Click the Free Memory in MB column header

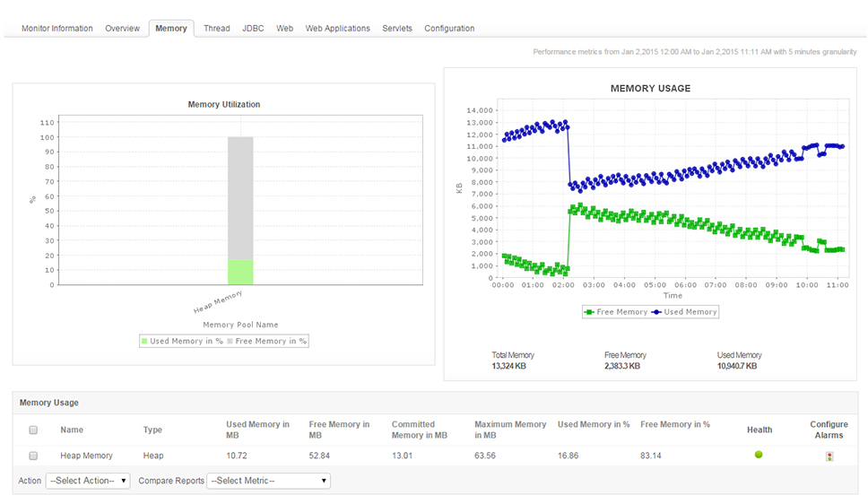pyautogui.click(x=339, y=430)
